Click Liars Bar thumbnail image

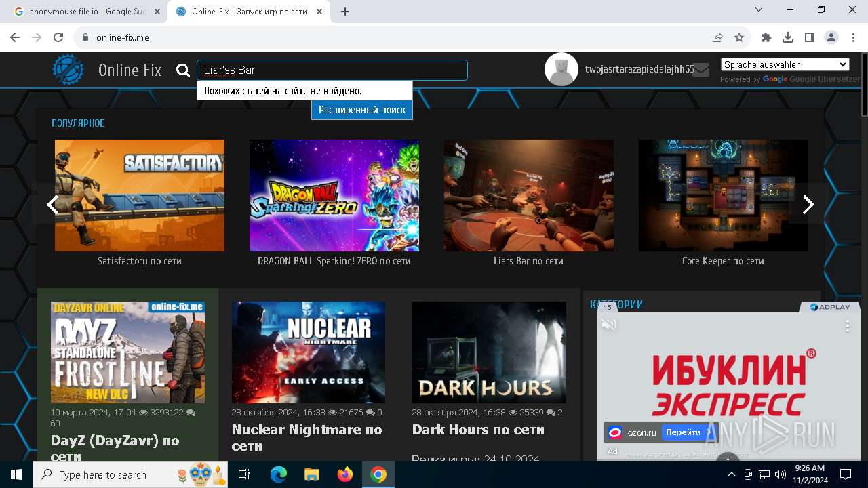click(529, 195)
